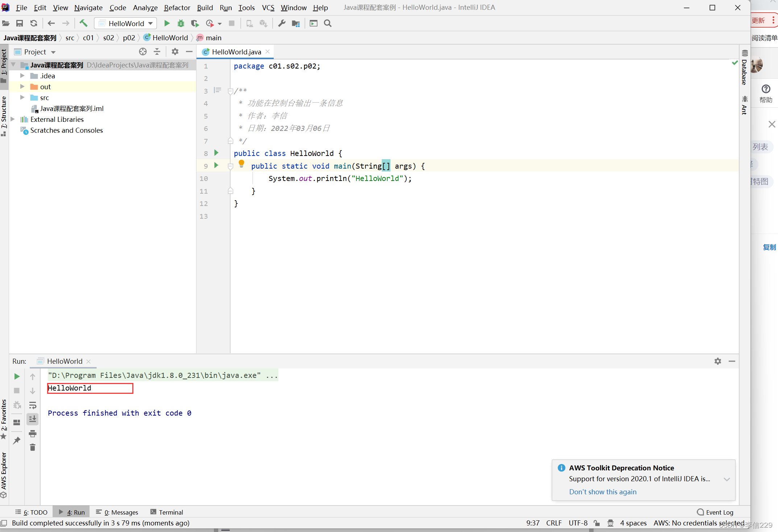
Task: Open Search Everywhere magnifier icon
Action: 328,23
